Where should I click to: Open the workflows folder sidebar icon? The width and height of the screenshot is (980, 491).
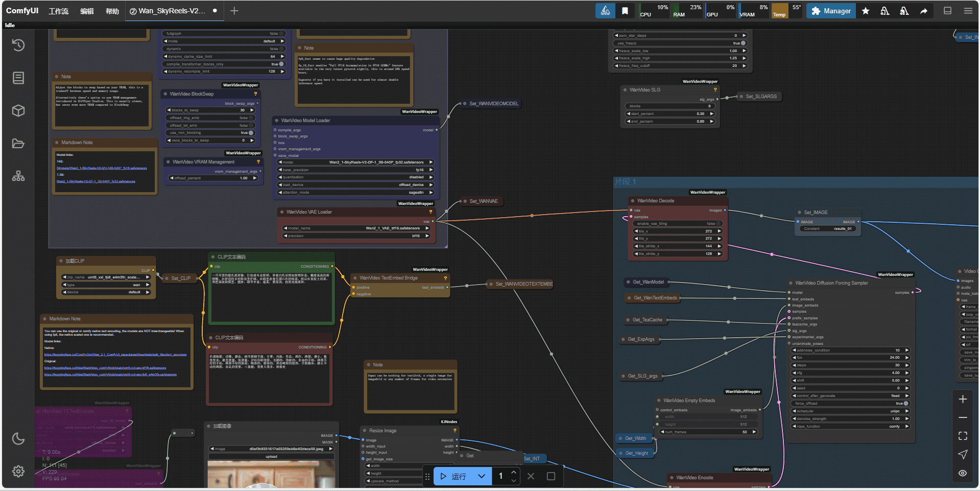(x=18, y=144)
